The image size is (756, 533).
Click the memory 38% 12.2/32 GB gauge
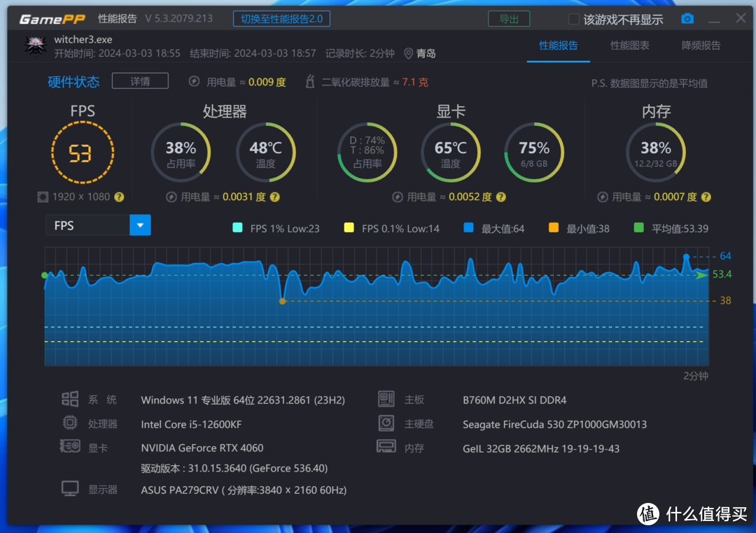[656, 152]
